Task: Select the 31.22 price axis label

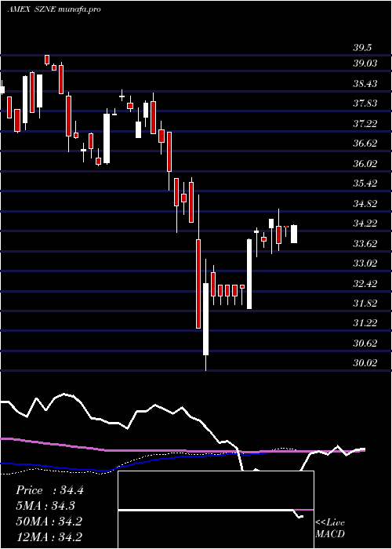Action: coord(365,322)
